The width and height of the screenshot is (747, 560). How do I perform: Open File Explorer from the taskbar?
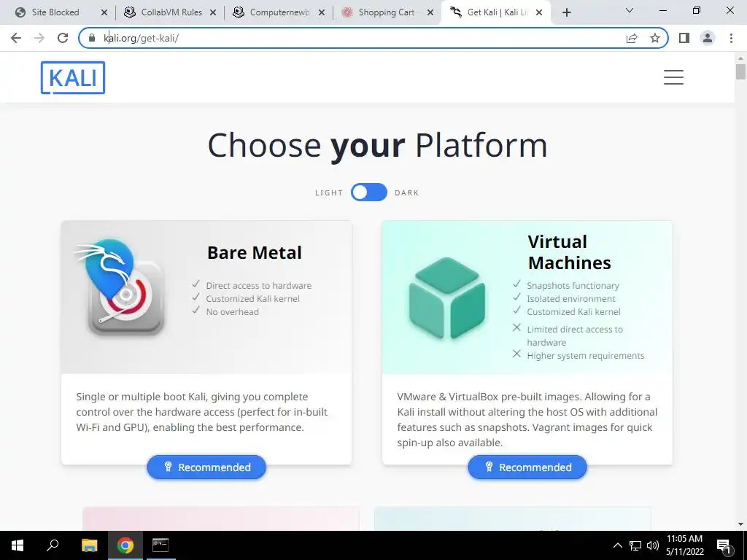[x=90, y=545]
